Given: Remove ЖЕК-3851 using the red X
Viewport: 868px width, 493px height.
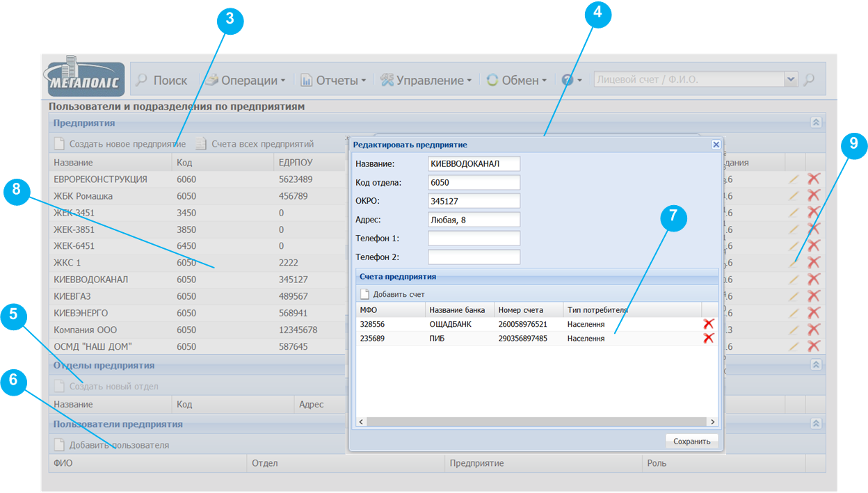Looking at the screenshot, I should click(814, 229).
